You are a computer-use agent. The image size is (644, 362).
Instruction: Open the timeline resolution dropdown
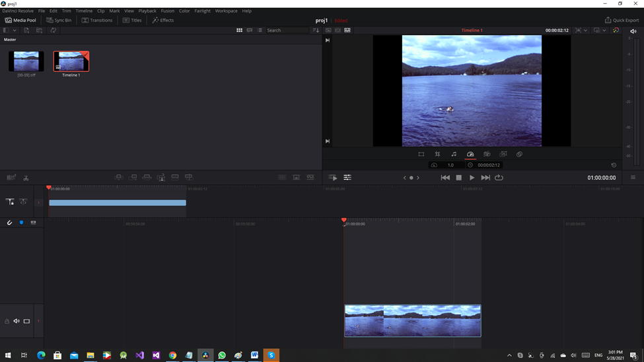(x=604, y=30)
